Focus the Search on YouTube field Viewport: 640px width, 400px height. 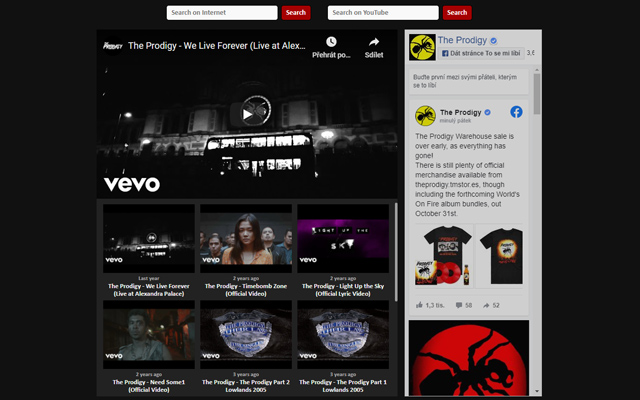(383, 13)
